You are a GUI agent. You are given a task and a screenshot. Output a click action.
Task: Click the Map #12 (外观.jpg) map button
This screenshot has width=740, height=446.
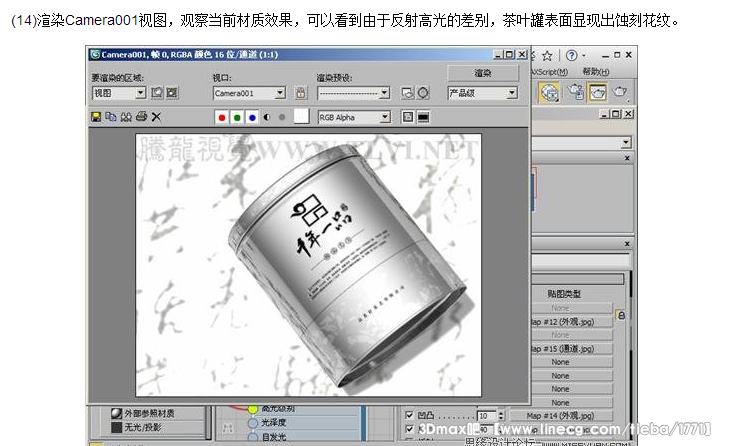coord(572,322)
